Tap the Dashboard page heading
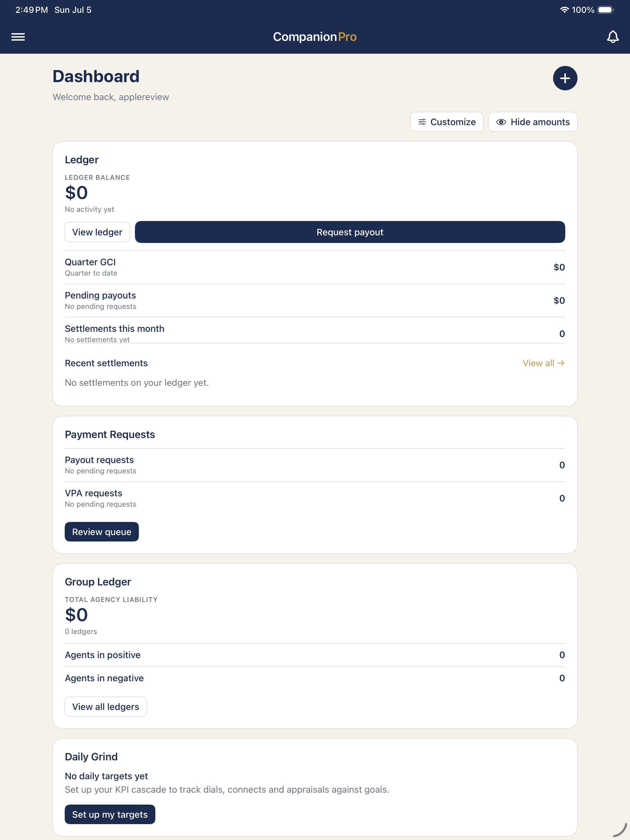 (96, 76)
